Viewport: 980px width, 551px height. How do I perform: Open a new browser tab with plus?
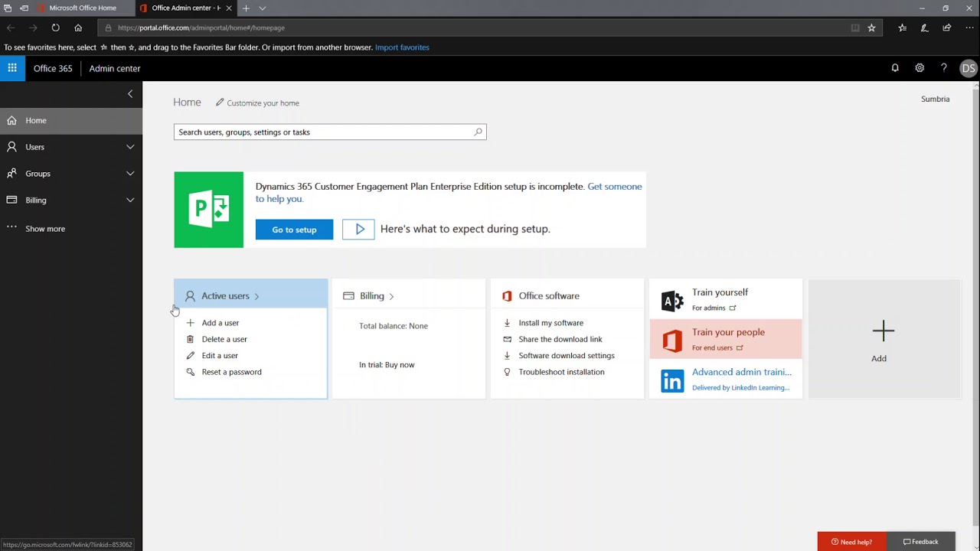pos(246,8)
